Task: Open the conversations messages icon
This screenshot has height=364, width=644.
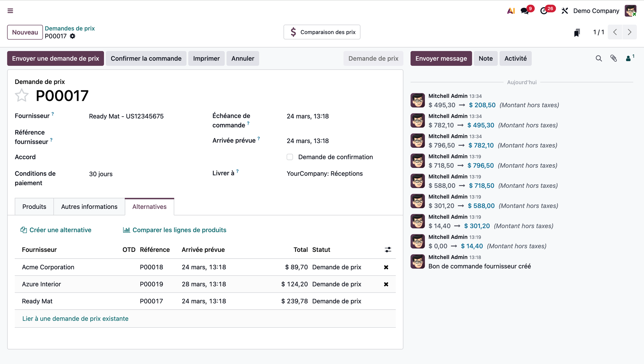Action: pyautogui.click(x=525, y=11)
